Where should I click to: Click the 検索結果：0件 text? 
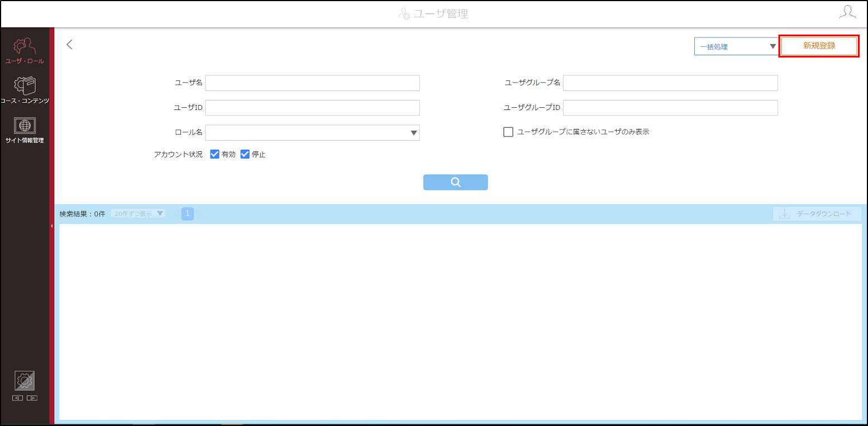[x=82, y=214]
